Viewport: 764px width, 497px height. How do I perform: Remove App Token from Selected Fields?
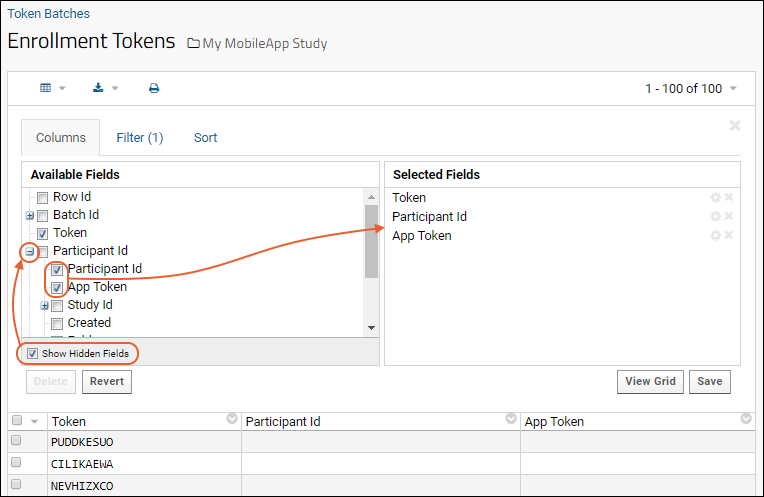click(728, 235)
